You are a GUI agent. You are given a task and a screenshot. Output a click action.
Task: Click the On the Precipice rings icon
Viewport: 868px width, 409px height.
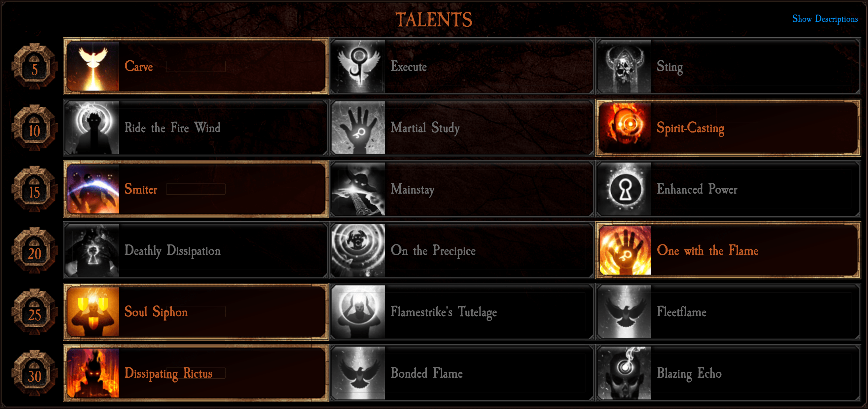pyautogui.click(x=358, y=250)
